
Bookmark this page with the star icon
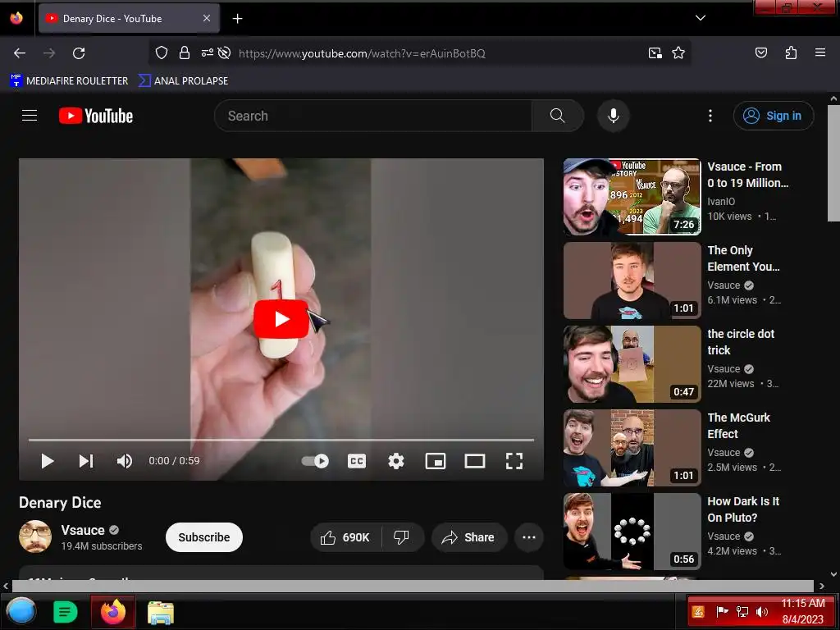point(678,53)
